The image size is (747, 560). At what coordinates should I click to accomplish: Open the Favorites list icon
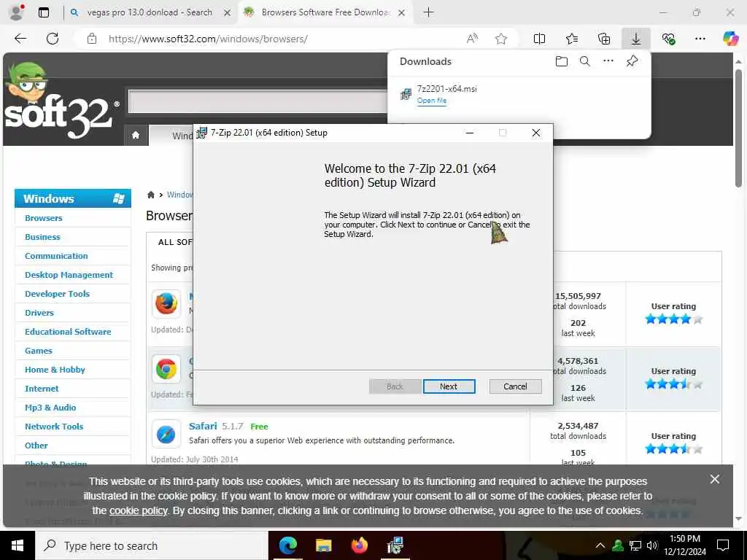coord(572,39)
